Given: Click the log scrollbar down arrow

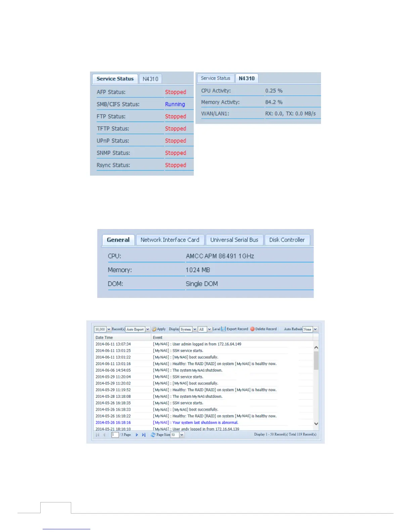Looking at the screenshot, I should point(316,424).
